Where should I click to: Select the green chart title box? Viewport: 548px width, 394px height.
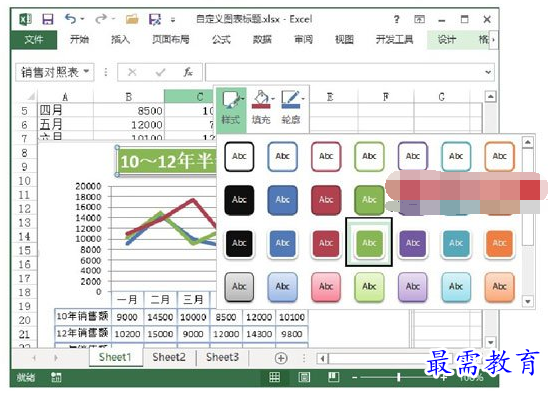pyautogui.click(x=167, y=161)
